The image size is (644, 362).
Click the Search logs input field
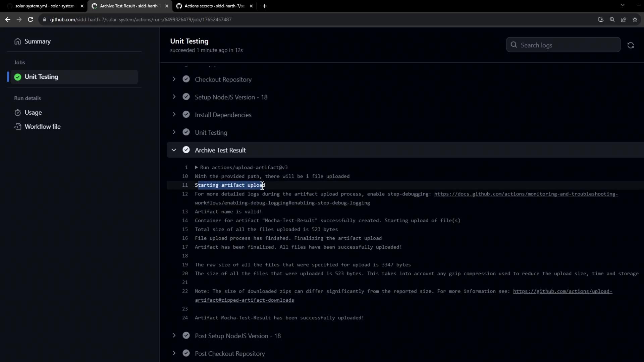pyautogui.click(x=567, y=45)
